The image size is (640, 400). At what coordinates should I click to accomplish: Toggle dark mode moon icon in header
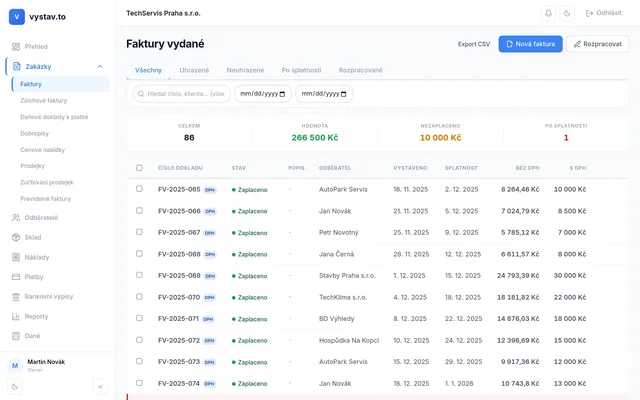tap(567, 13)
